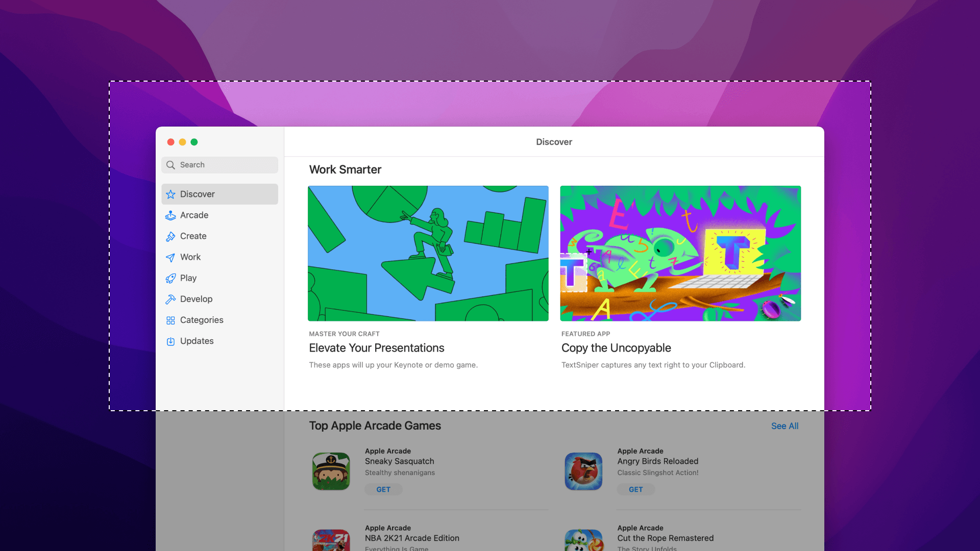This screenshot has height=551, width=980.
Task: Click the Elevate Your Presentations headline
Action: coord(376,348)
